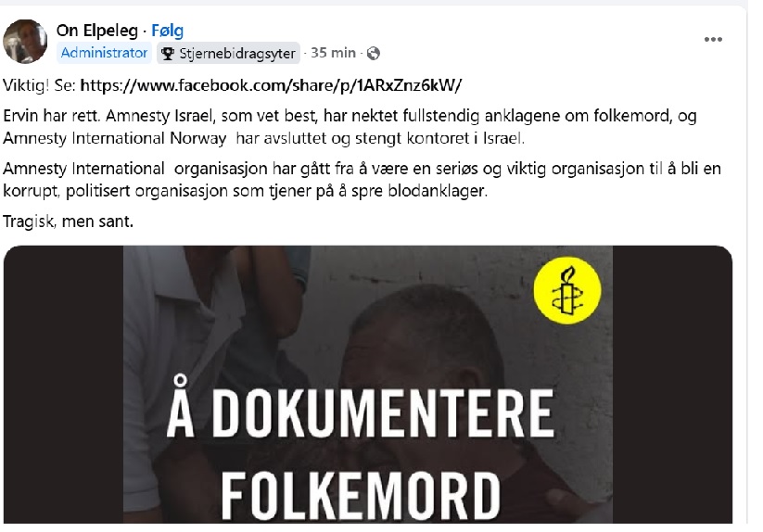Click the trophy icon on Stjernebidragsyter badge
763x532 pixels.
[168, 54]
